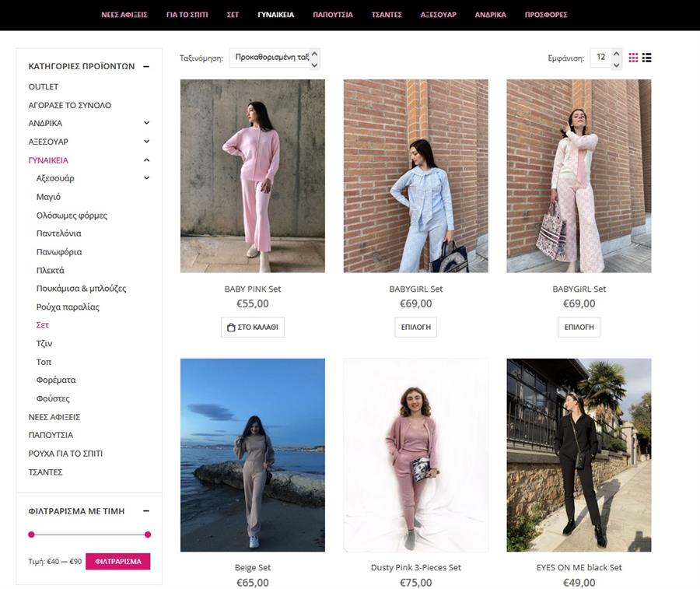Click ΕΠΙΛΟΓΗ under blue BABYGIRL Set
Screen dimensions: 700x589
pos(415,328)
